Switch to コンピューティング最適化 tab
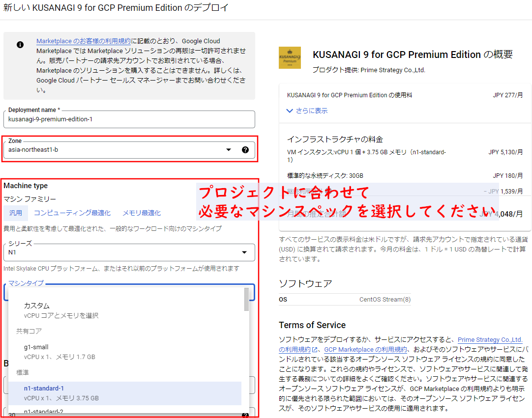This screenshot has width=532, height=418. coord(72,213)
